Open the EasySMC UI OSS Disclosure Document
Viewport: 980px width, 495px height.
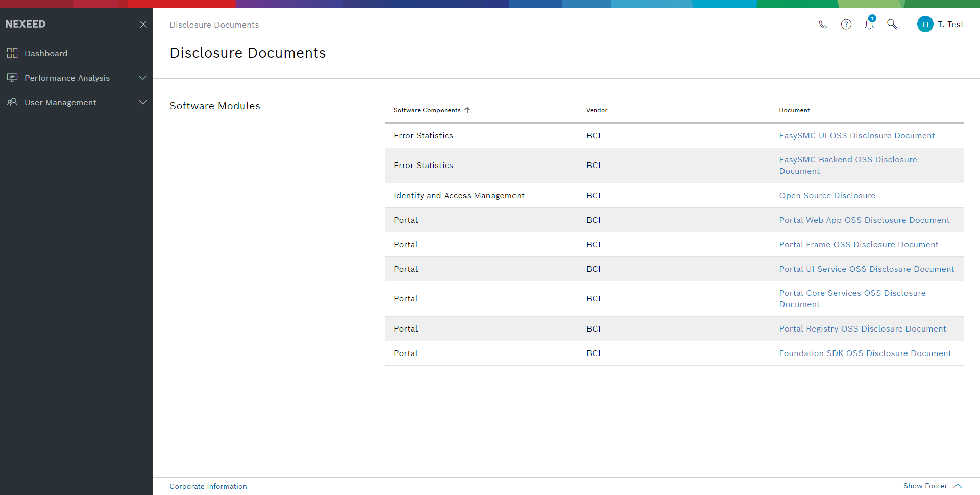click(x=857, y=135)
